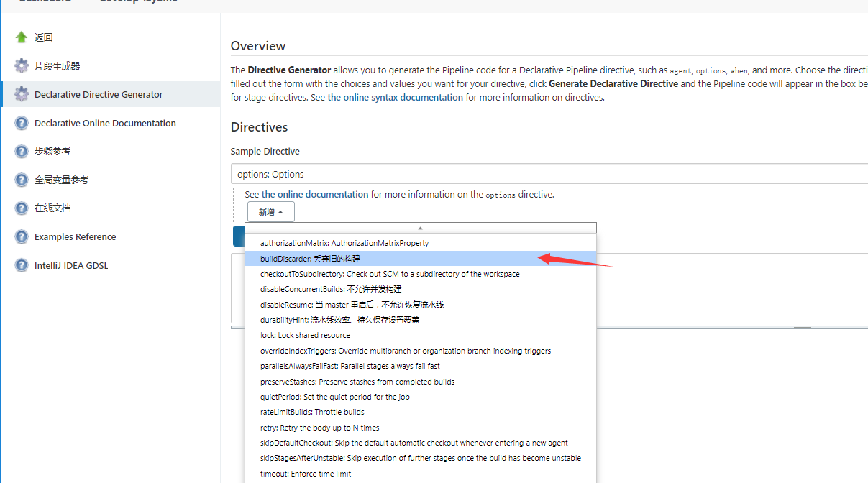Click the help icon beside 在线文档
868x483 pixels.
[x=22, y=208]
